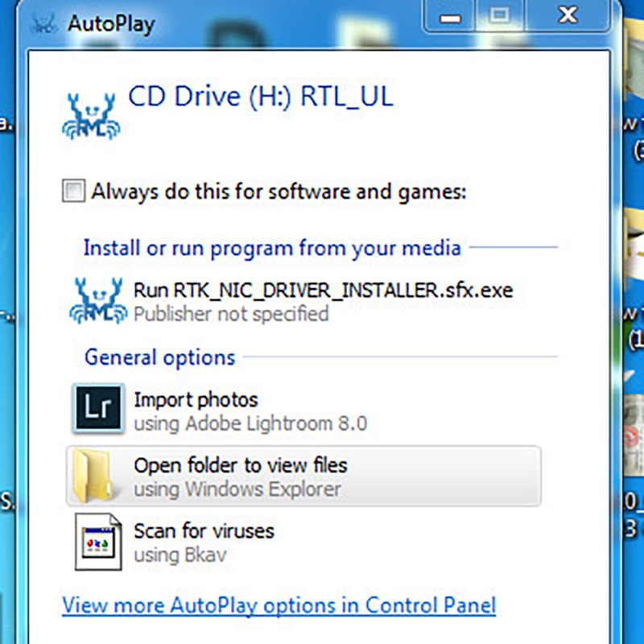This screenshot has height=644, width=644.
Task: Close the AutoPlay dialog
Action: tap(568, 15)
